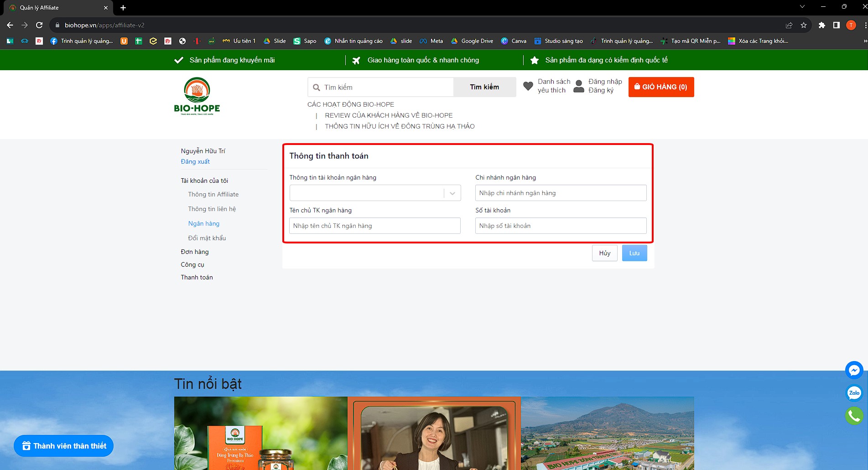Open the Tạo mã QR bookmark
Screen dimensions: 868x470
click(x=691, y=41)
